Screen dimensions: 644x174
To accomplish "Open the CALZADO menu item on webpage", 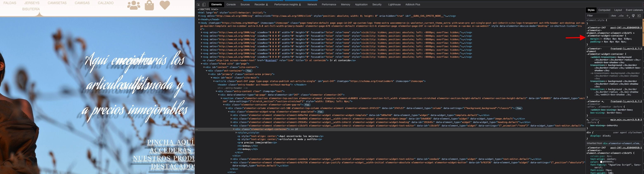I will (x=105, y=3).
